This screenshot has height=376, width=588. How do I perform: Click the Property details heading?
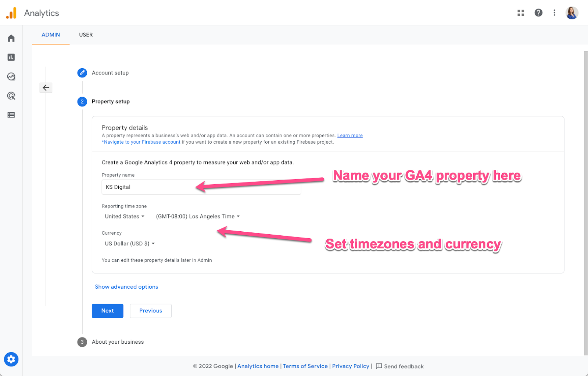(x=125, y=128)
